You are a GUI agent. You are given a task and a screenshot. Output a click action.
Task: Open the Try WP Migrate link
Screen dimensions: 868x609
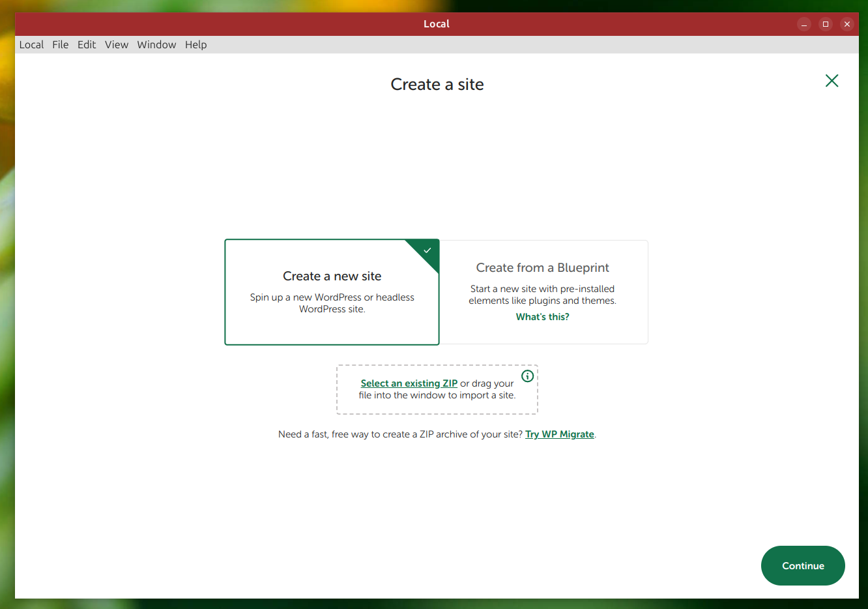(x=560, y=434)
